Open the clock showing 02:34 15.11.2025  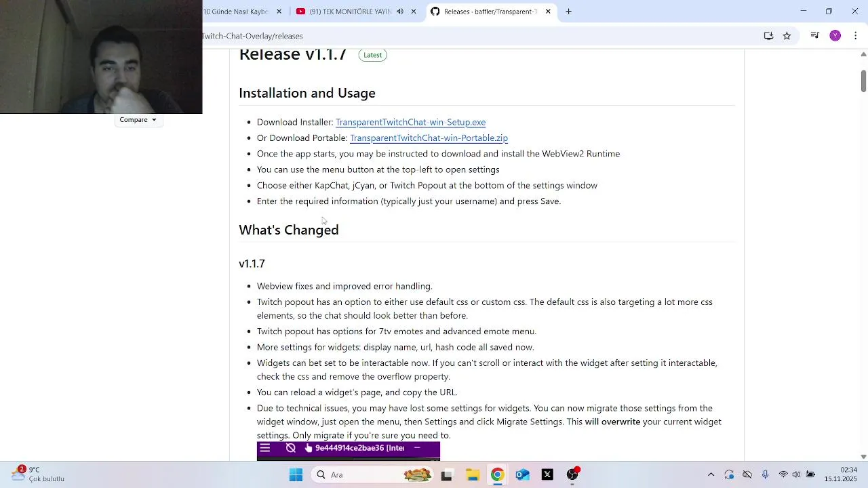(841, 474)
